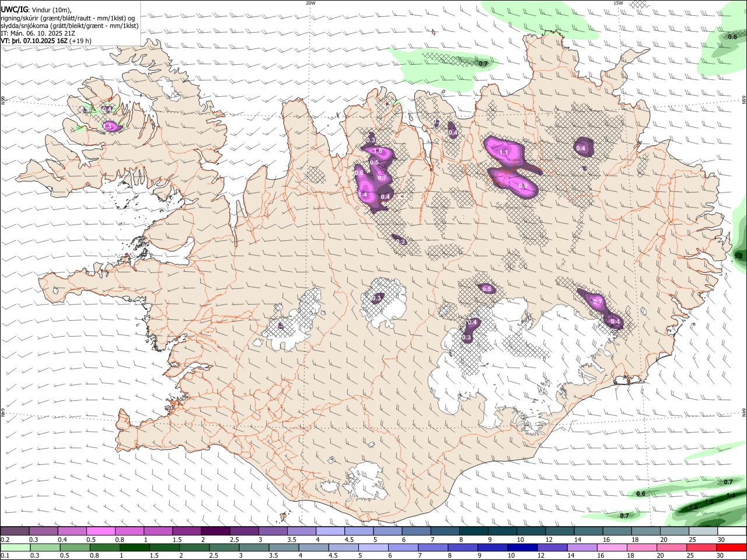The width and height of the screenshot is (747, 560).
Task: Click the '0.1' label on rain scale
Action: [4, 555]
